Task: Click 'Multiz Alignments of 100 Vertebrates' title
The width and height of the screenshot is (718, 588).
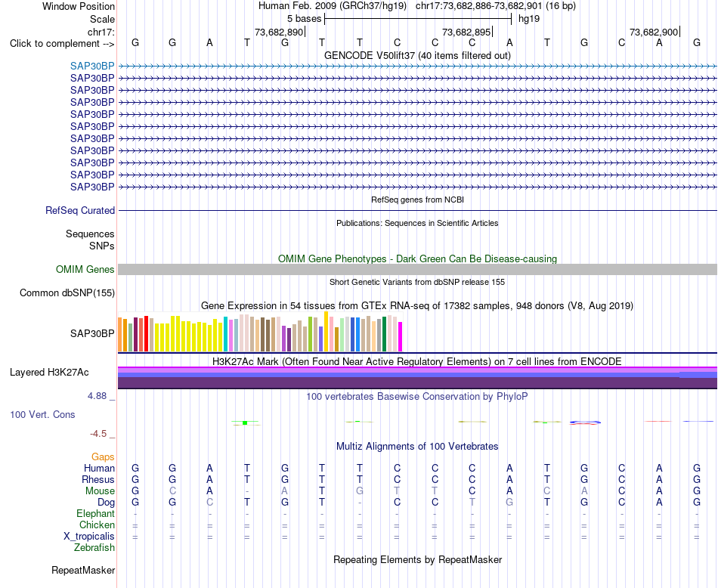Action: click(x=417, y=446)
